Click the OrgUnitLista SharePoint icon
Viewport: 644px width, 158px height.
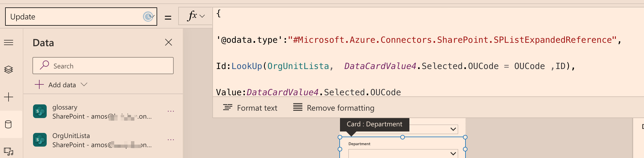(x=40, y=140)
